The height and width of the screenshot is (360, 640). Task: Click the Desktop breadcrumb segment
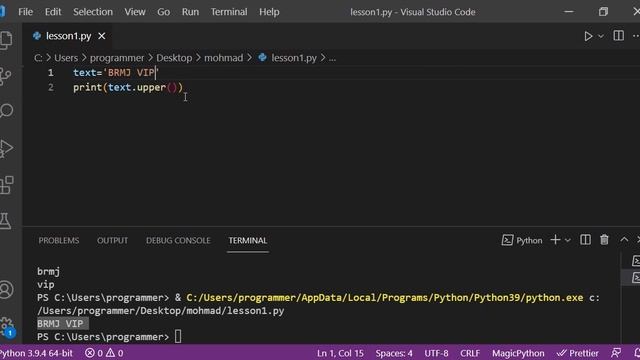click(174, 58)
